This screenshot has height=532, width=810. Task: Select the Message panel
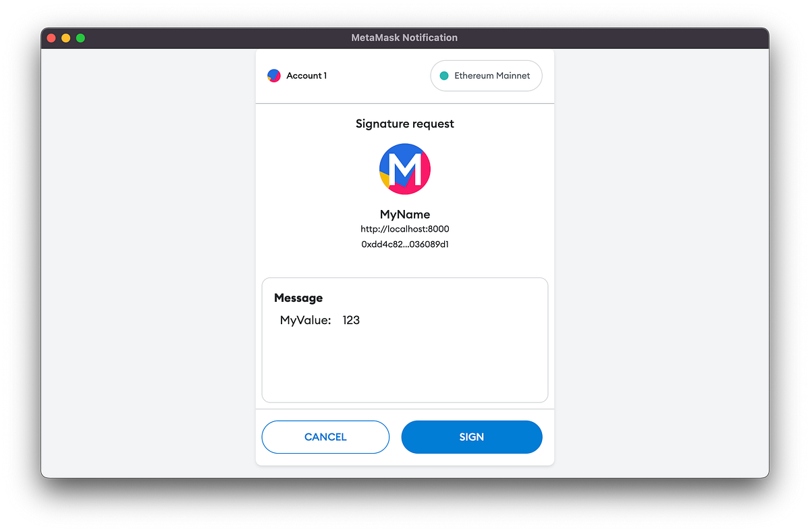[404, 340]
